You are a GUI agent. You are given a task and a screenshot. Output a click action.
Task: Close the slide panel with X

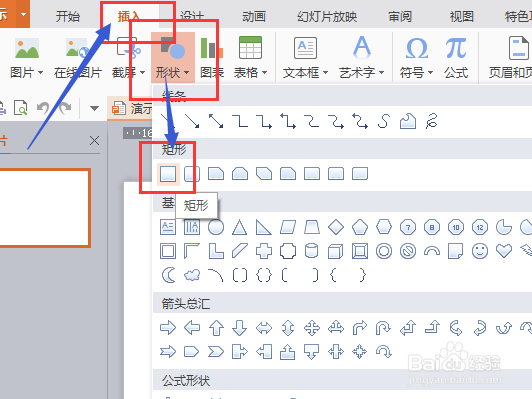[94, 140]
